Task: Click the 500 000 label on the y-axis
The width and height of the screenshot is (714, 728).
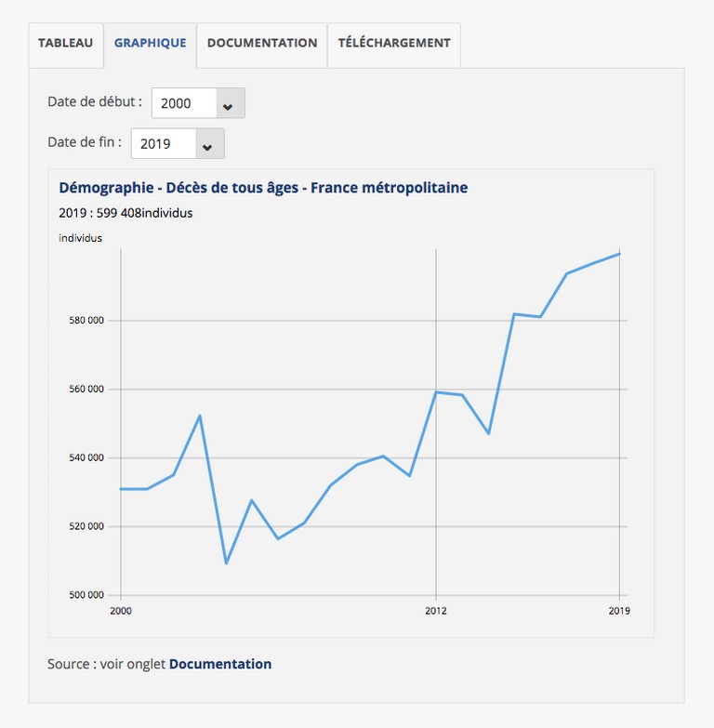Action: point(86,595)
